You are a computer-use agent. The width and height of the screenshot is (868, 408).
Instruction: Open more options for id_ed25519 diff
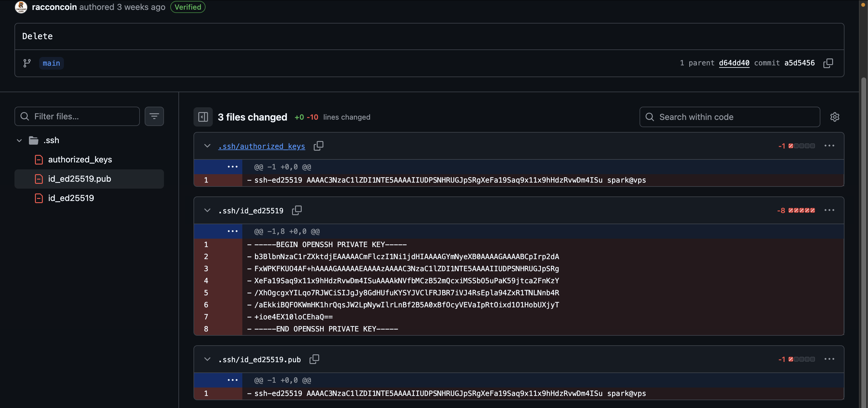click(x=829, y=210)
